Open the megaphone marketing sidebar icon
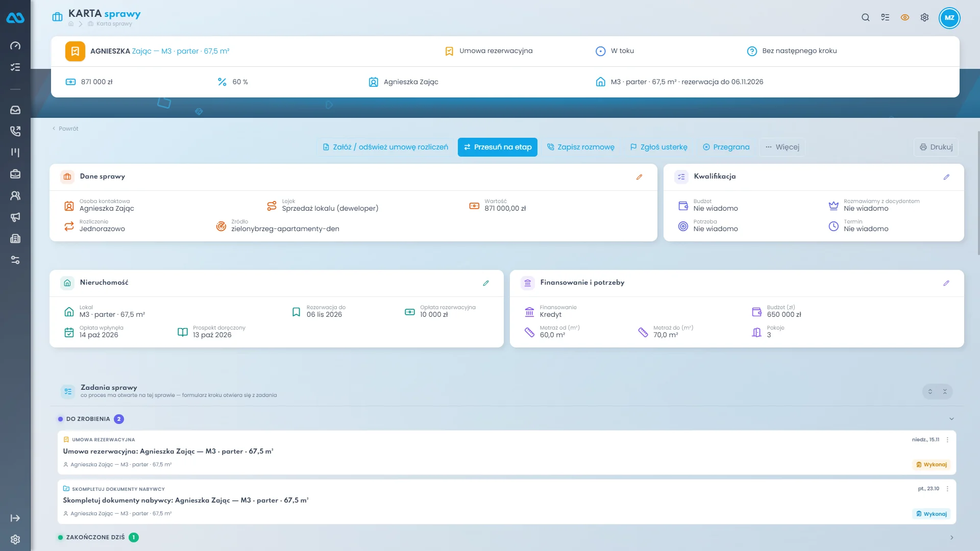Screen dimensions: 980x551 tap(15, 217)
